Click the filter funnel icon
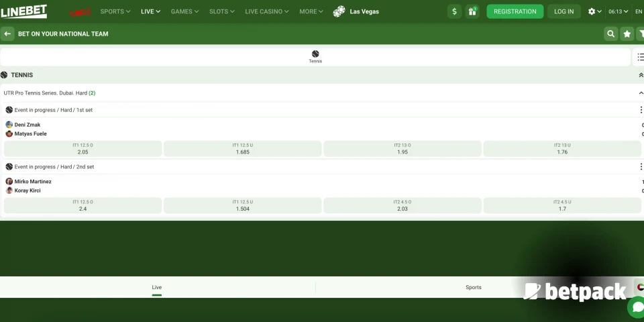 [641, 34]
